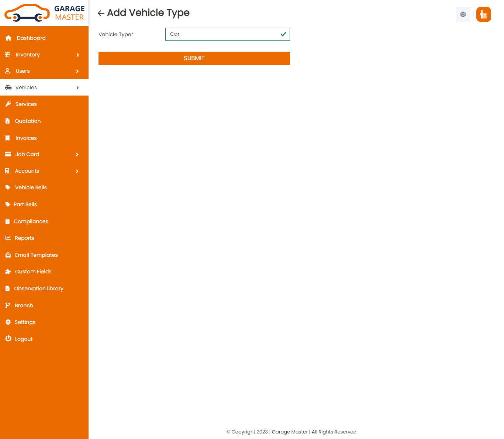504x439 pixels.
Task: Click the Branch icon in sidebar
Action: click(x=8, y=305)
